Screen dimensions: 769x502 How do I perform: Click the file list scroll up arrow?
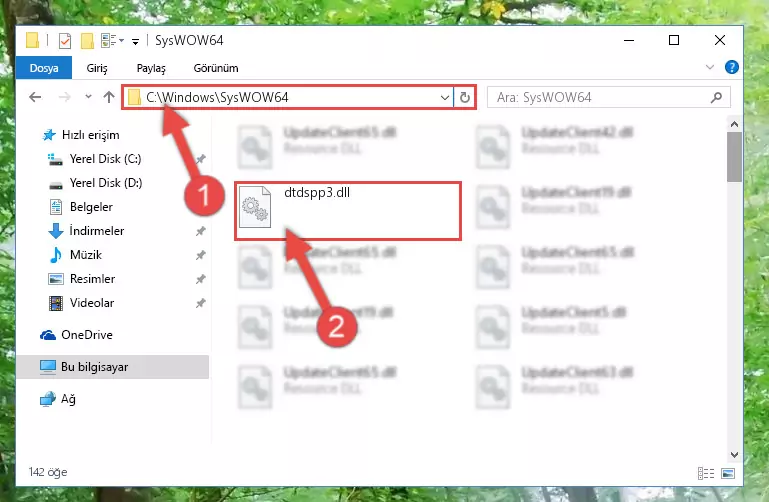pyautogui.click(x=734, y=125)
